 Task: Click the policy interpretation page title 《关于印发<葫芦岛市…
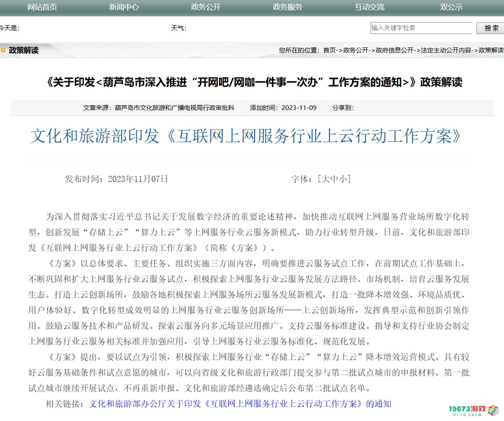[x=254, y=82]
